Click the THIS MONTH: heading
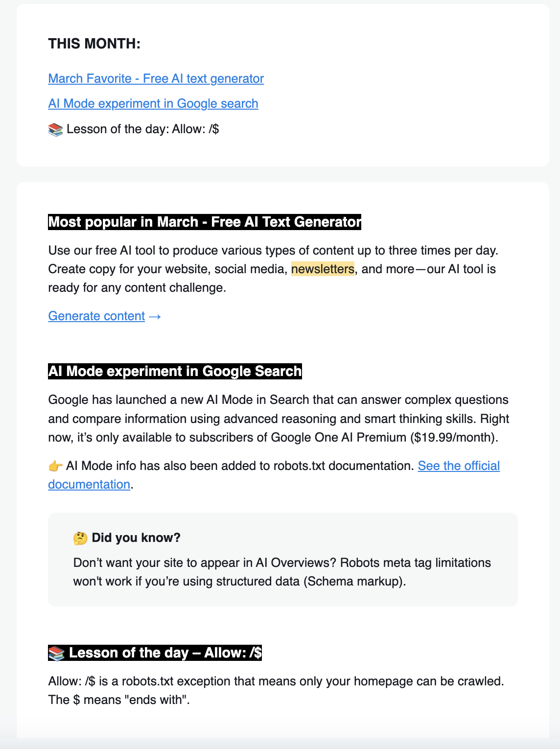Screen dimensions: 560x749 pos(94,44)
